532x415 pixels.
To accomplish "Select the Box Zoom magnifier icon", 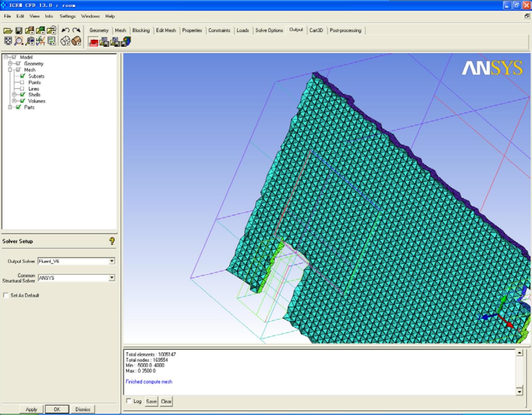I will click(19, 41).
